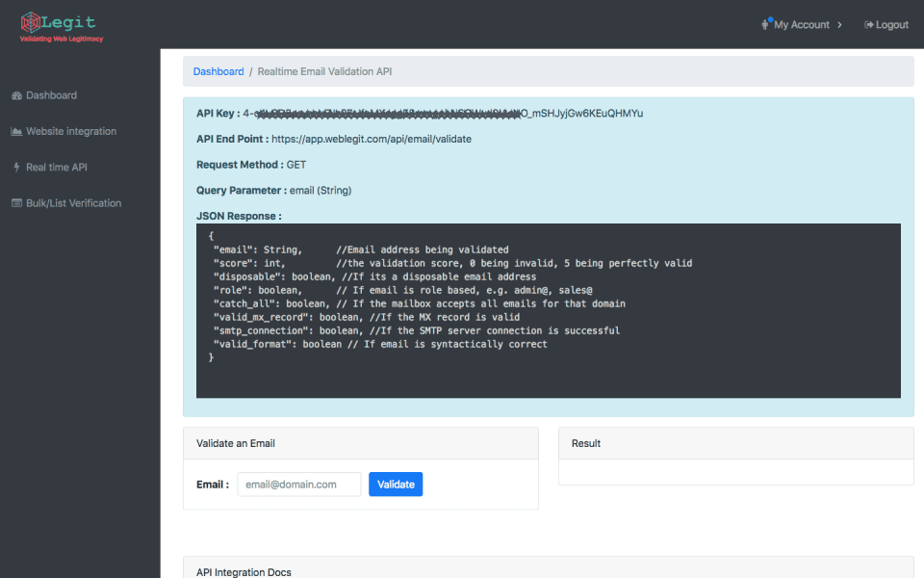This screenshot has width=924, height=578.
Task: Click the "disposable": boolean JSON line
Action: coord(374,276)
